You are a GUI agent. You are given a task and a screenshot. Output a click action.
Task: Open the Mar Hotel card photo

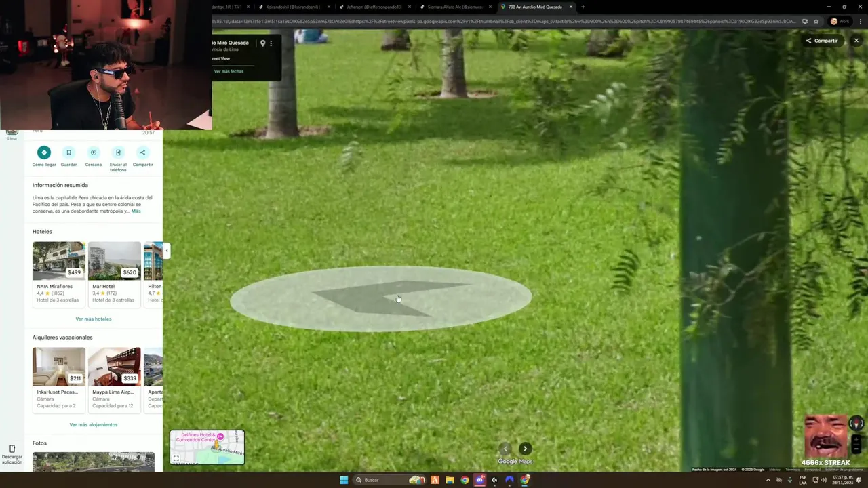click(115, 261)
